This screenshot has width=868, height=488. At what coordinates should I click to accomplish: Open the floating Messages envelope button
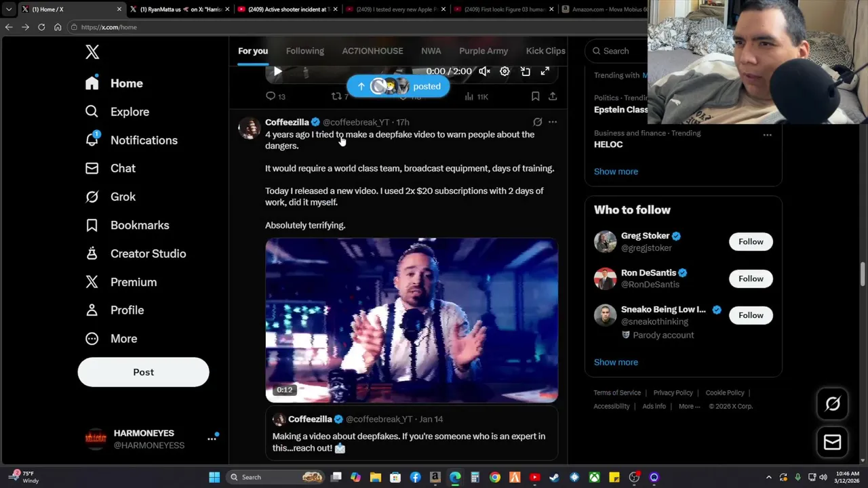pyautogui.click(x=832, y=443)
